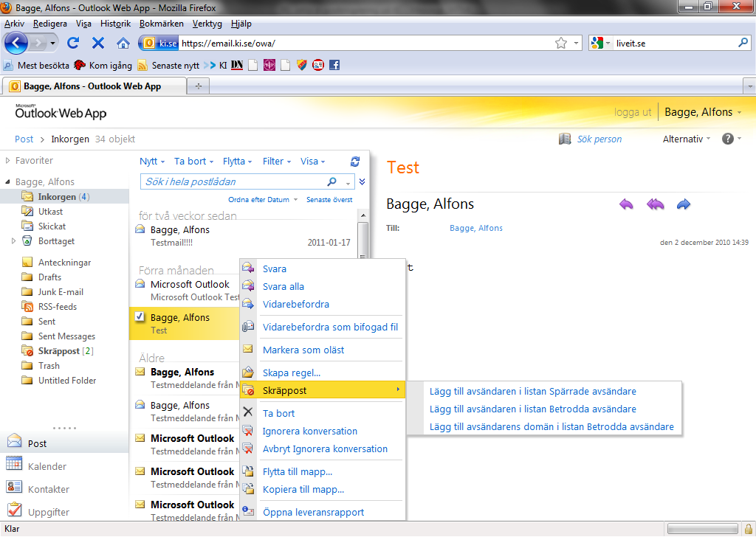This screenshot has width=756, height=537.
Task: Click the Reply All double-arrow icon
Action: pyautogui.click(x=656, y=204)
